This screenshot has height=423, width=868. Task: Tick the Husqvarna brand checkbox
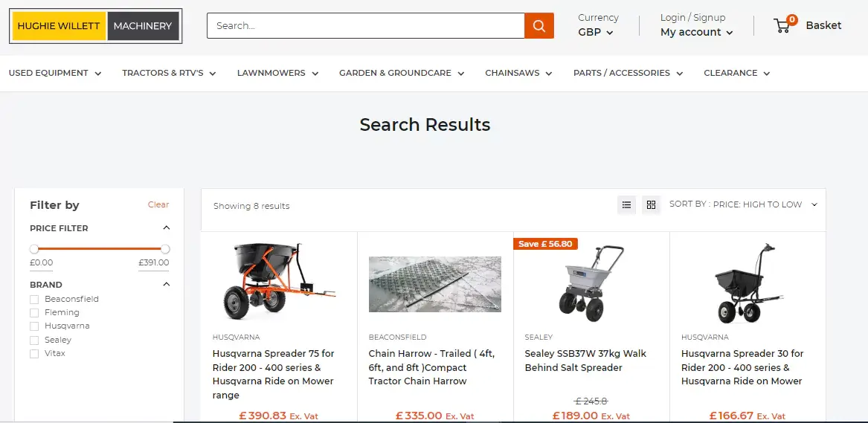click(34, 326)
